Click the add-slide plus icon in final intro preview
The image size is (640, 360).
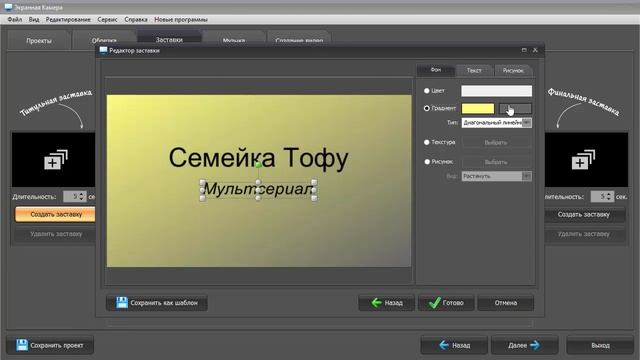coord(583,159)
